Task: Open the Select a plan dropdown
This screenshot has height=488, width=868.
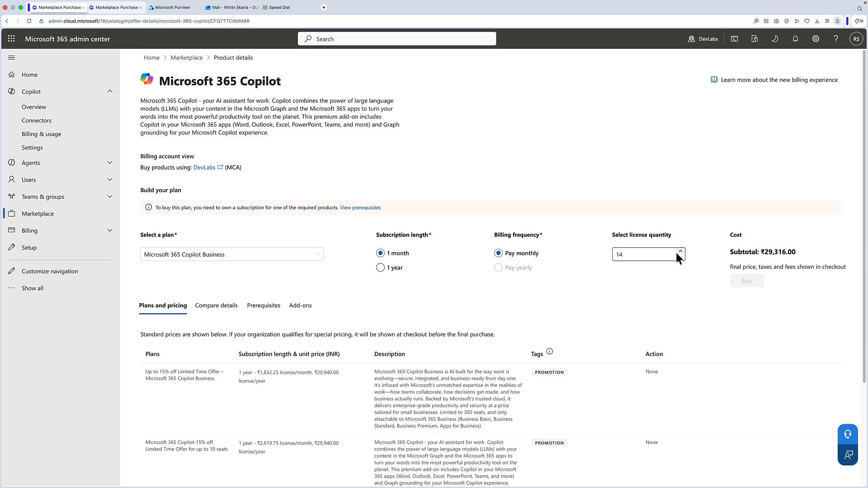Action: (x=231, y=254)
